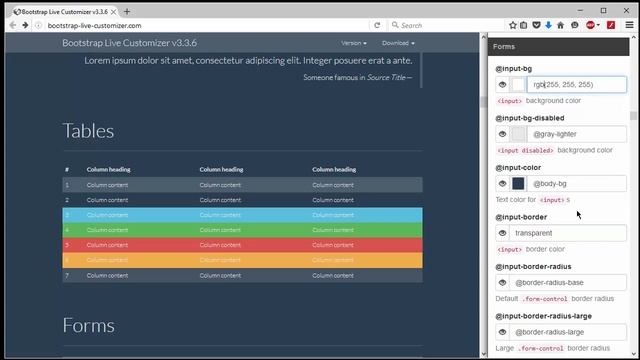This screenshot has width=640, height=360.
Task: Toggle the eye icon for @input-border-radius-large
Action: coord(502,332)
